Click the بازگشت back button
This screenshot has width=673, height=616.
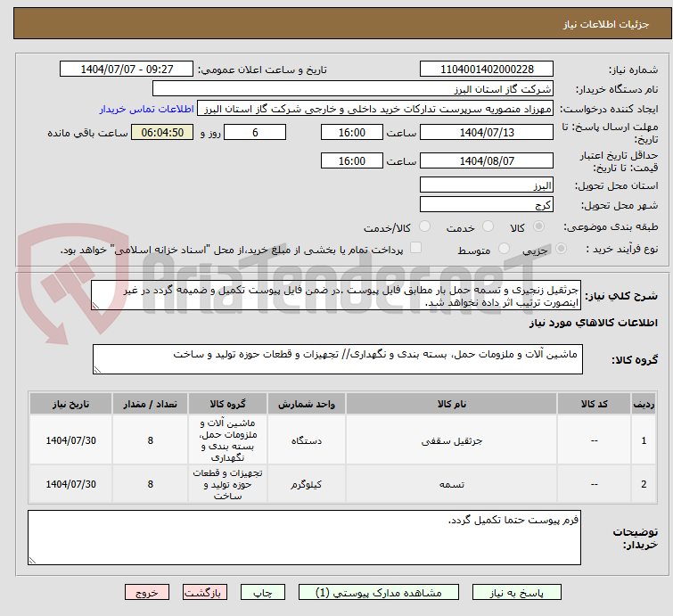(x=205, y=593)
